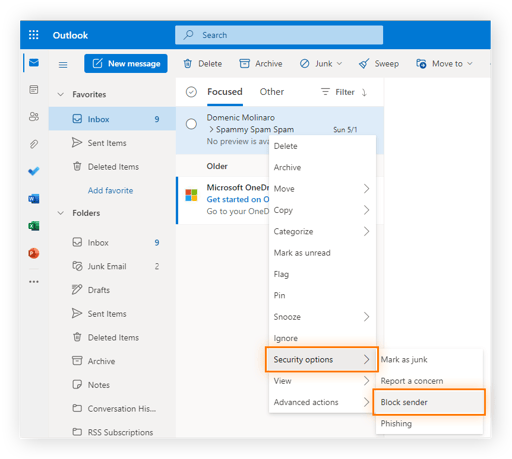Switch to the Other tab
Screen dimensions: 512x459
(272, 92)
